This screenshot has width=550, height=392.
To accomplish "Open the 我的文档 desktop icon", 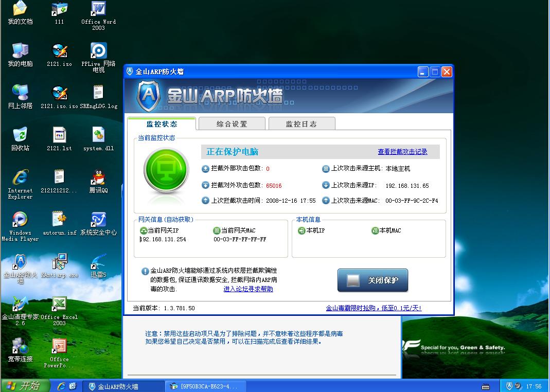I will coord(20,12).
